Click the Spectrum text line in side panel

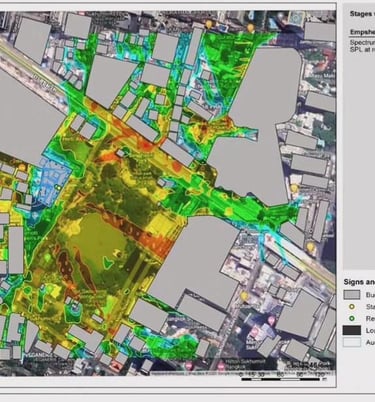[x=362, y=43]
